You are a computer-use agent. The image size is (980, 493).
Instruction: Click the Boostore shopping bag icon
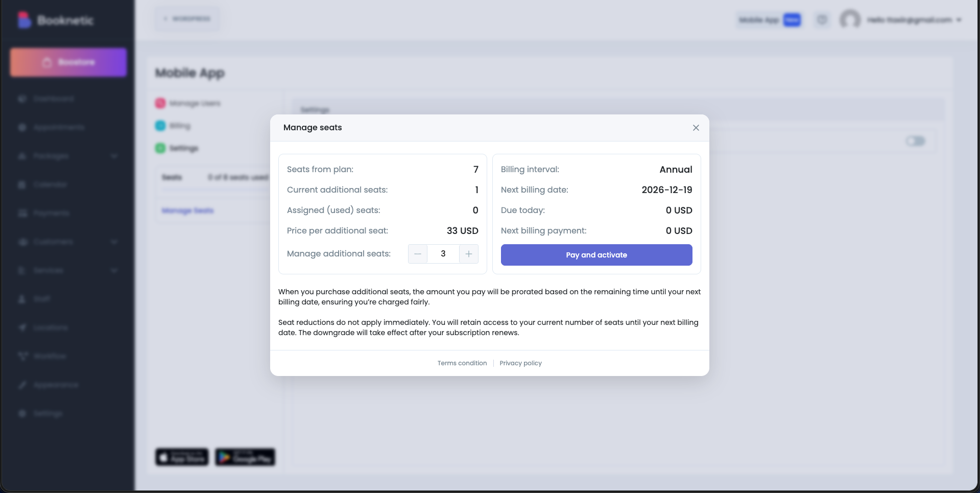(47, 62)
